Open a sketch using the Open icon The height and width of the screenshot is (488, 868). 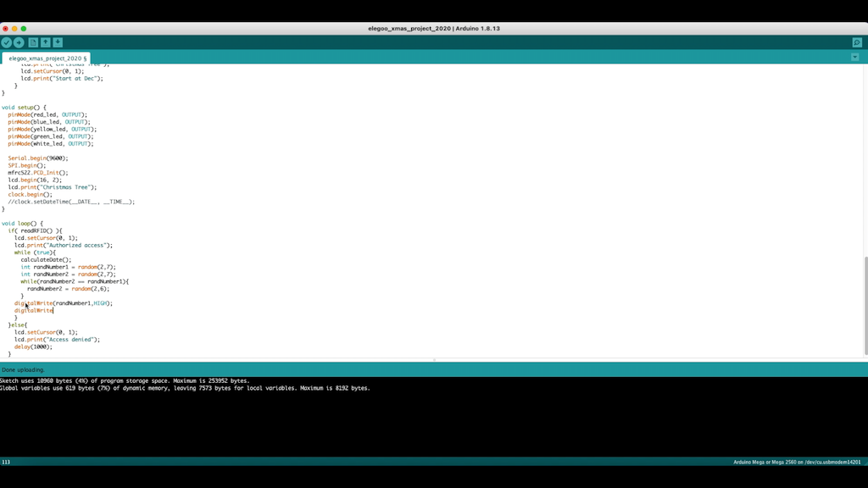point(45,42)
